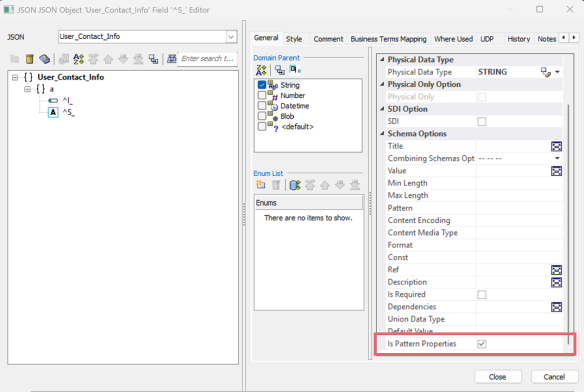Click move-to-top arrow in the JSON tree toolbar
The height and width of the screenshot is (392, 584).
[93, 59]
